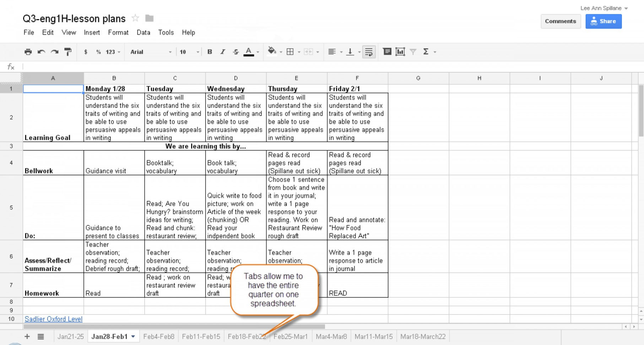This screenshot has height=345, width=644.
Task: Toggle text wrapping
Action: [369, 52]
